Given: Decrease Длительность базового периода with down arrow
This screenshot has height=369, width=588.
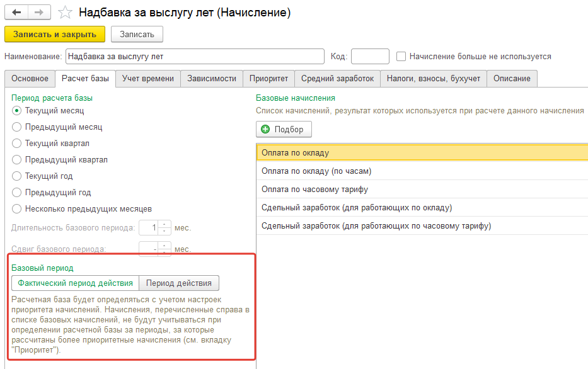Looking at the screenshot, I should 164,231.
